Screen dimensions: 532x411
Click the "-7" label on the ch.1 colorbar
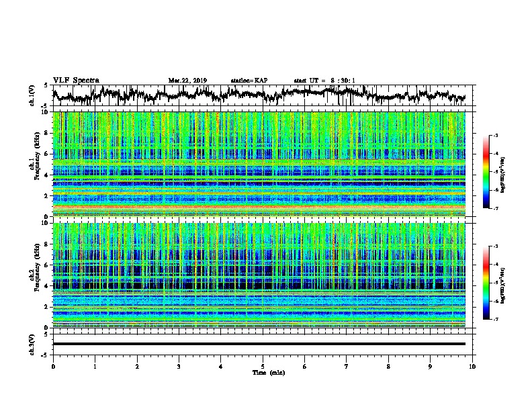[x=496, y=208]
